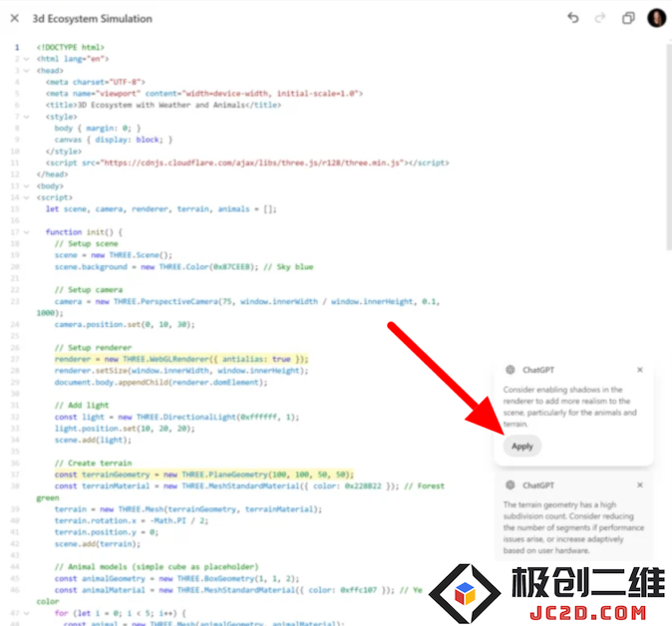Screen dimensions: 672x626
Task: Click the '// Add light' comment
Action: [x=82, y=405]
